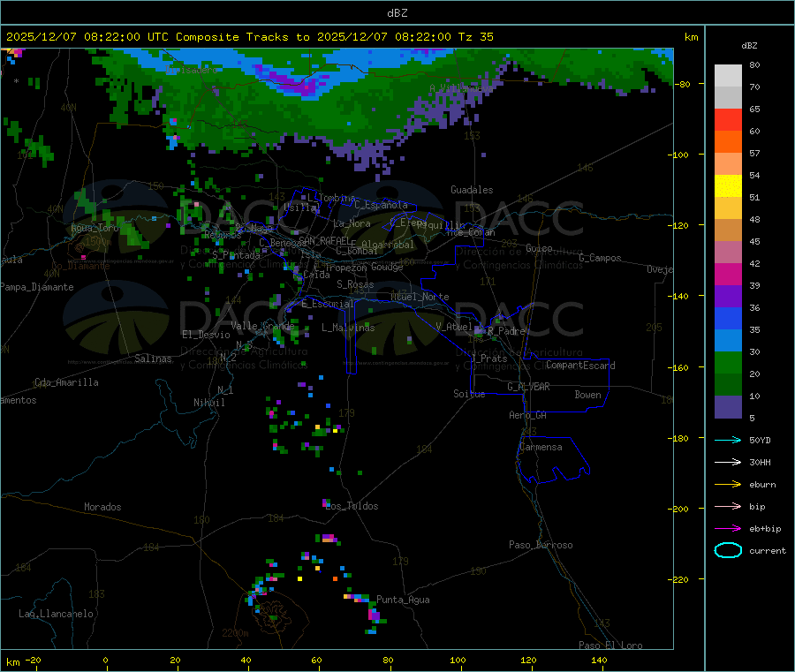The width and height of the screenshot is (795, 672).
Task: Click the SAN_RAFAEL label on map
Action: coord(324,241)
